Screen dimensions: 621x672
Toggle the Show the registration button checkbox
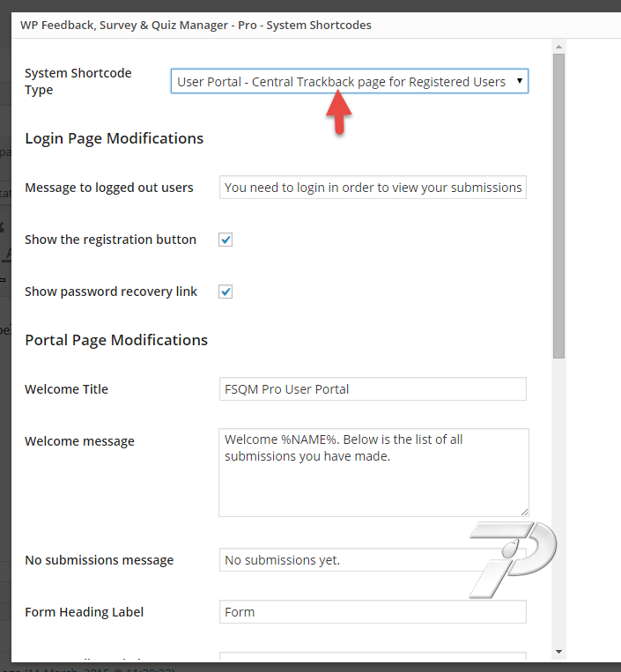point(225,240)
